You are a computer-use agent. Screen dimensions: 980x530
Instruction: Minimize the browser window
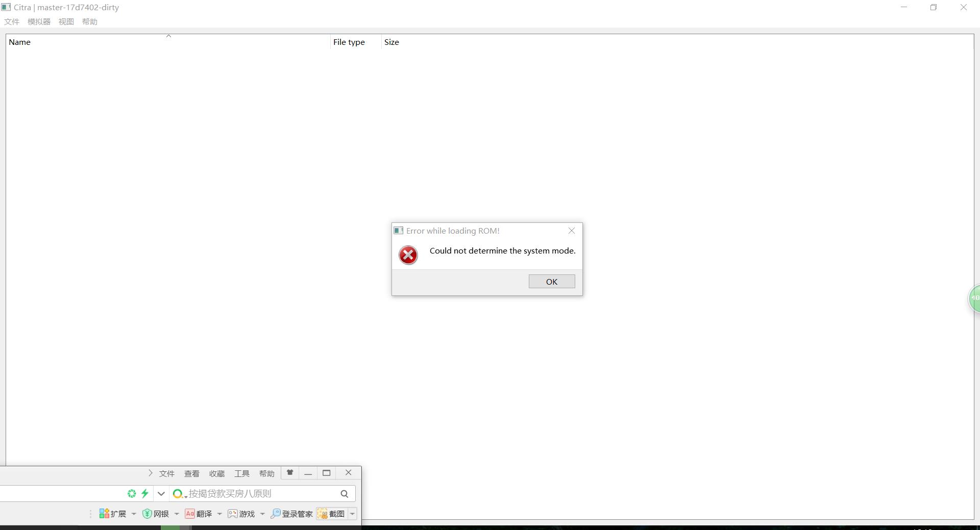click(308, 473)
